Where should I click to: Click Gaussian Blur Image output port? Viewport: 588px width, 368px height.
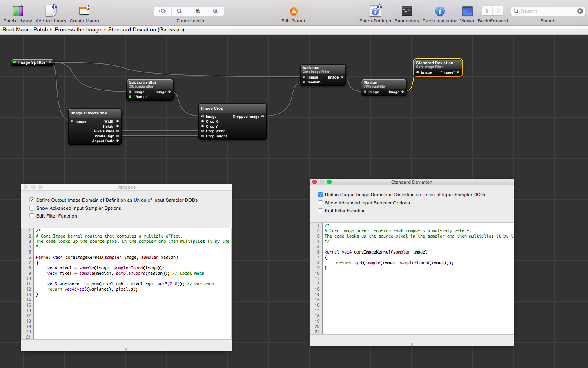169,92
